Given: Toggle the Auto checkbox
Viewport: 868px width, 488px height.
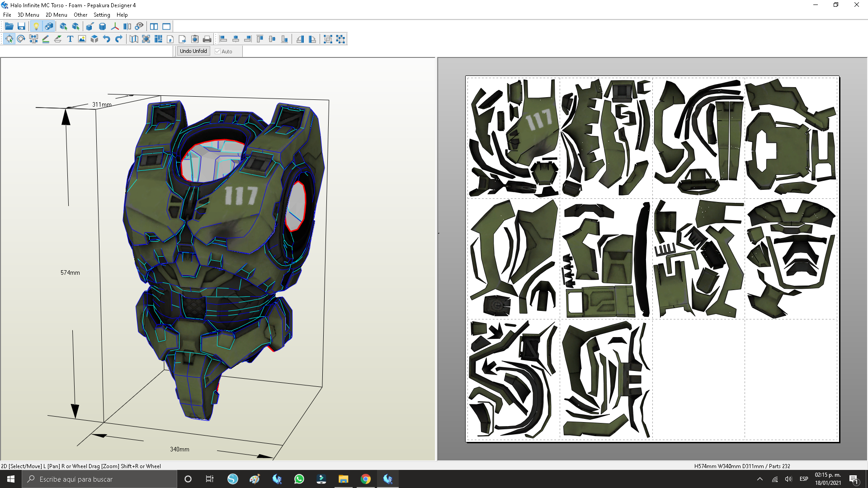Looking at the screenshot, I should (218, 52).
